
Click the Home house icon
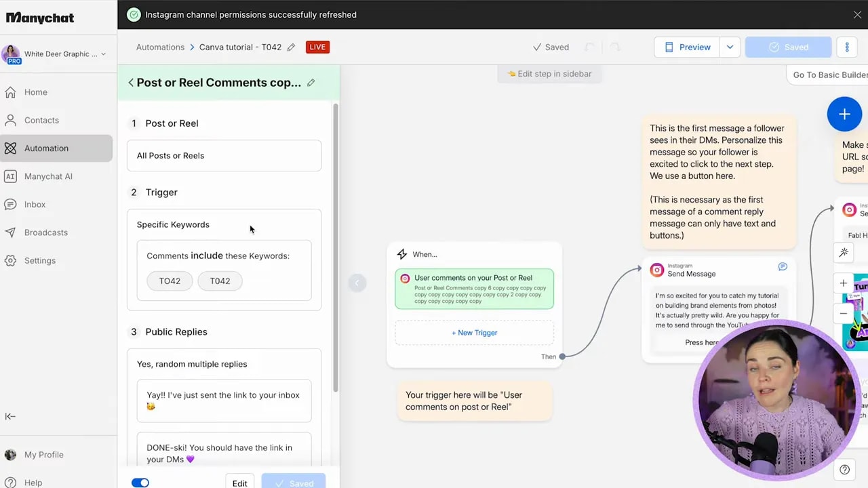click(x=10, y=92)
